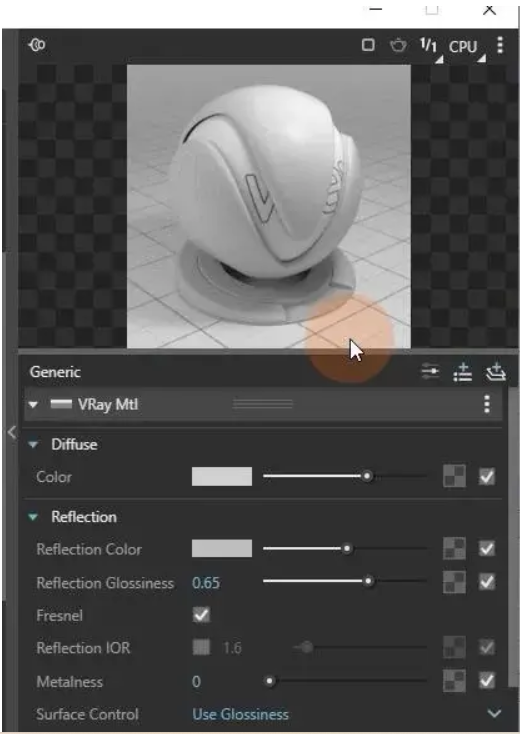Click the Diffuse Color texture map slot

click(x=454, y=477)
